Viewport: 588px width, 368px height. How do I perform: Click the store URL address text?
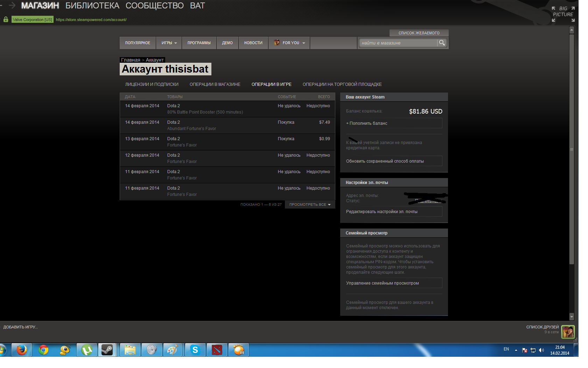[x=91, y=20]
